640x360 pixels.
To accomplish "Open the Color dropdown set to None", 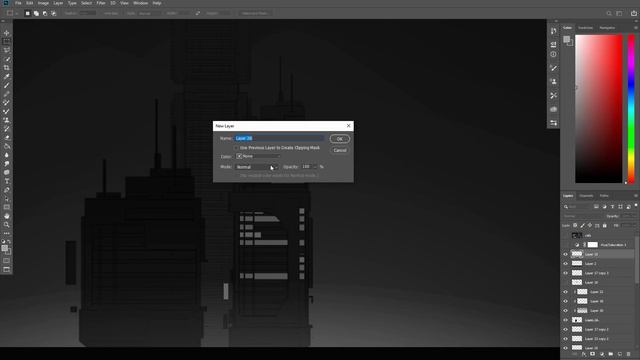I will pos(258,156).
